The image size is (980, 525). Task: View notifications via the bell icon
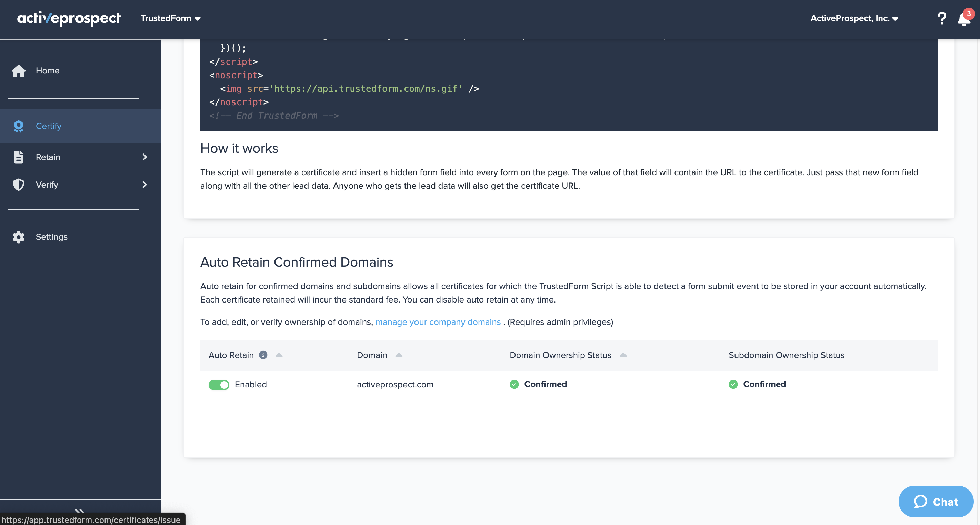pos(964,19)
